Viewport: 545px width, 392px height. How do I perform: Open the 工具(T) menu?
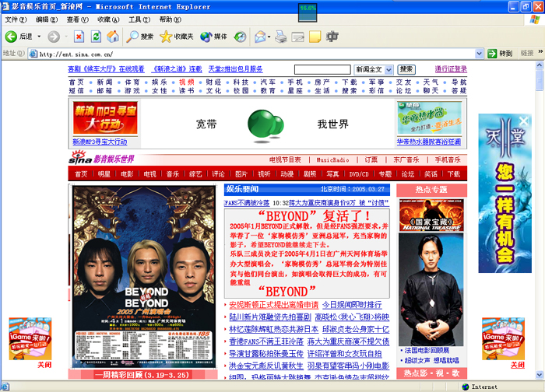[x=139, y=19]
